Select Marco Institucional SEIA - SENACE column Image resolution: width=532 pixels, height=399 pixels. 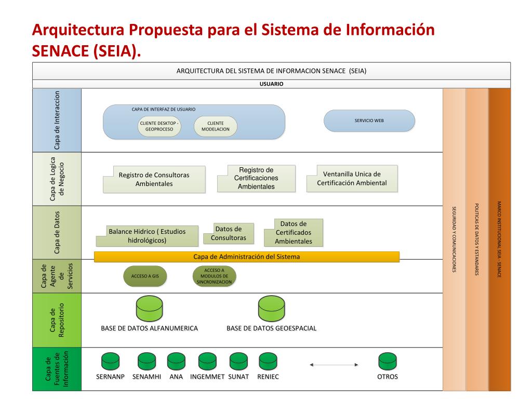(499, 240)
